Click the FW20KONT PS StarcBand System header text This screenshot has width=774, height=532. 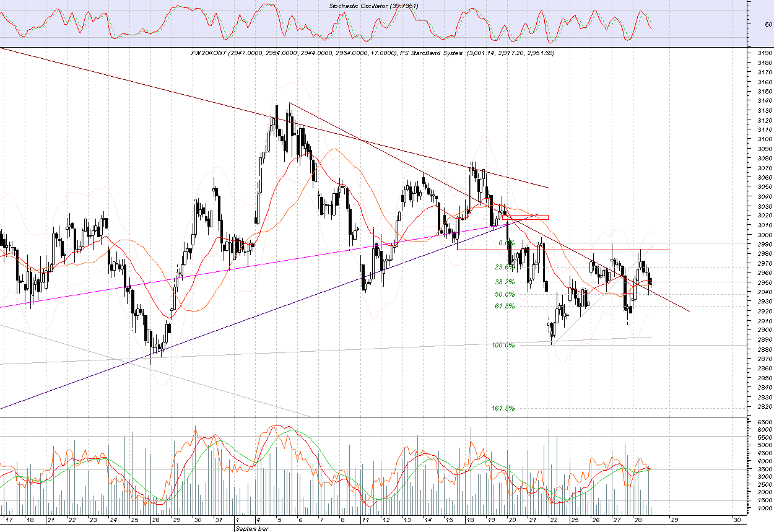point(373,53)
